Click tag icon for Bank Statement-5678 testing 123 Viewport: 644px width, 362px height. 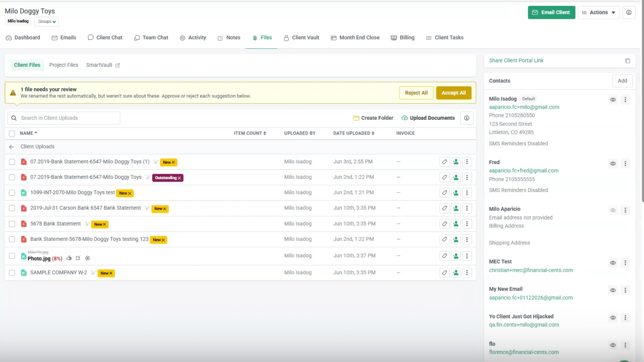(x=444, y=239)
